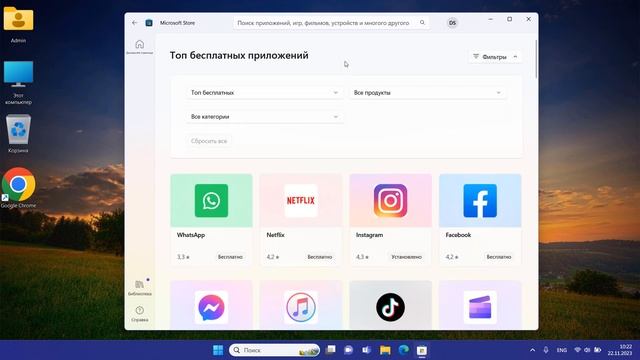This screenshot has height=360, width=640.
Task: Open the Help (Справка) section
Action: [140, 314]
